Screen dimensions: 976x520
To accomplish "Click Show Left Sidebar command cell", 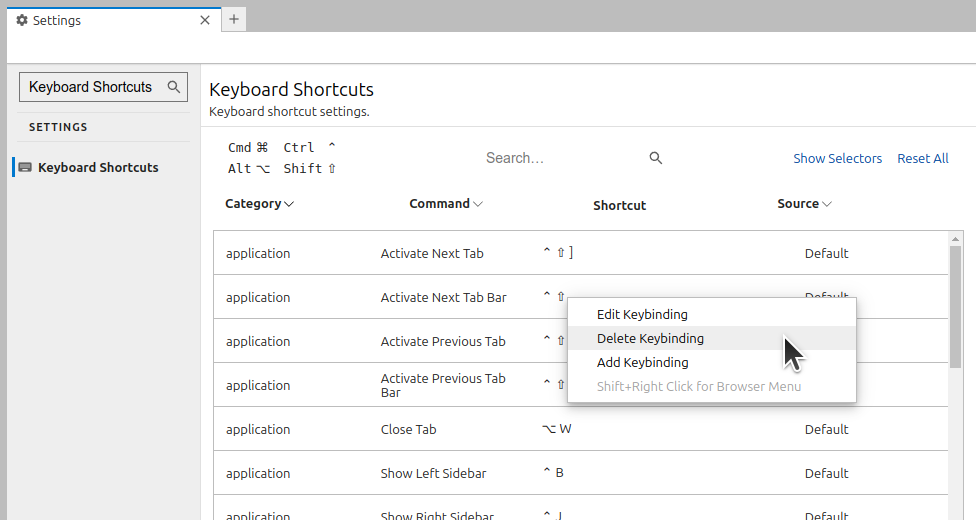I will (x=433, y=473).
